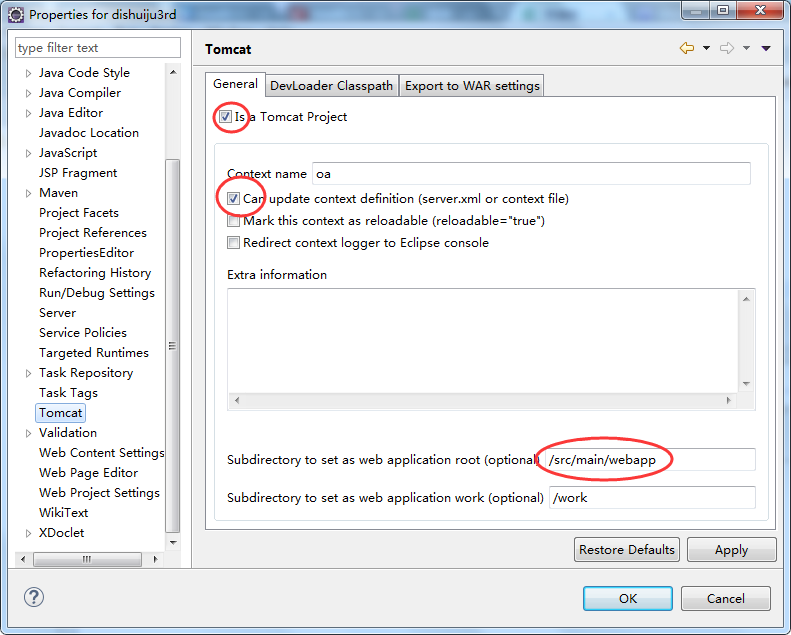Screen dimensions: 791x635
Task: Click the tree's scroll up arrow
Action: tap(173, 72)
